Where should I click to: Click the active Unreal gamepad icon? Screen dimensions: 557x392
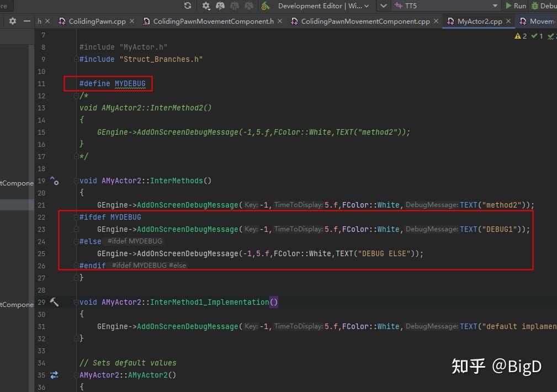point(220,6)
